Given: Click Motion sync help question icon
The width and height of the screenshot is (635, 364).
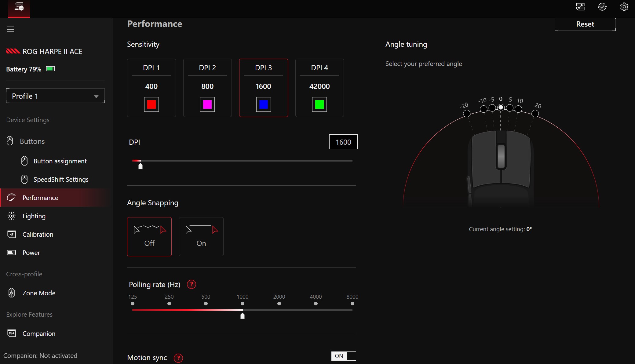Looking at the screenshot, I should click(x=178, y=358).
